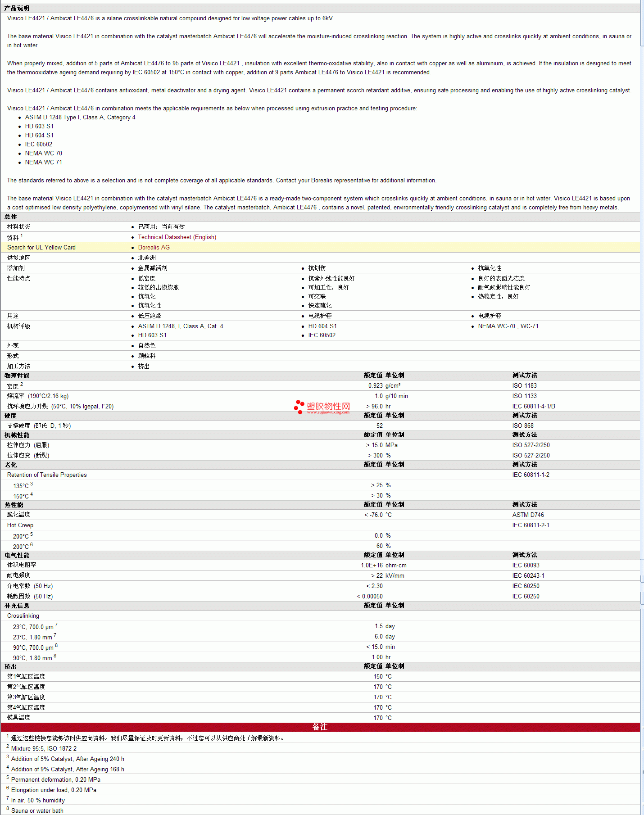644x815 pixels.
Task: Select the density value 0.923
Action: pyautogui.click(x=375, y=385)
